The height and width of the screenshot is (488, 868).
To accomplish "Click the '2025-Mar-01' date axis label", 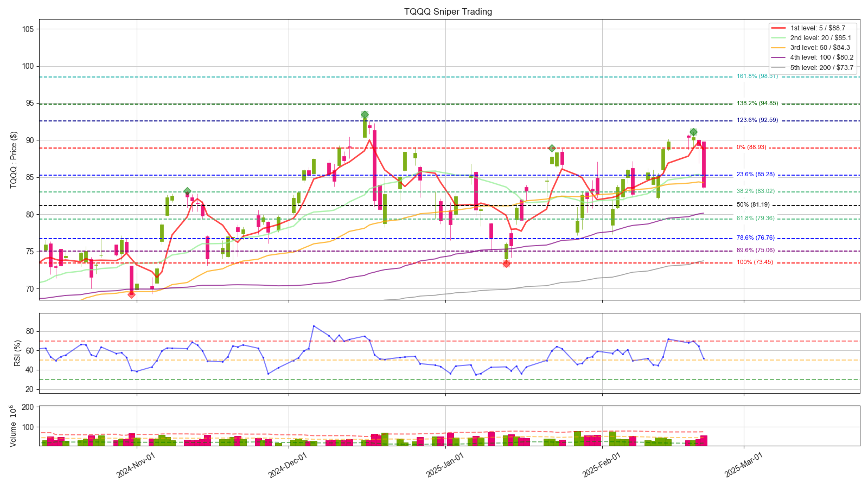I will click(744, 465).
